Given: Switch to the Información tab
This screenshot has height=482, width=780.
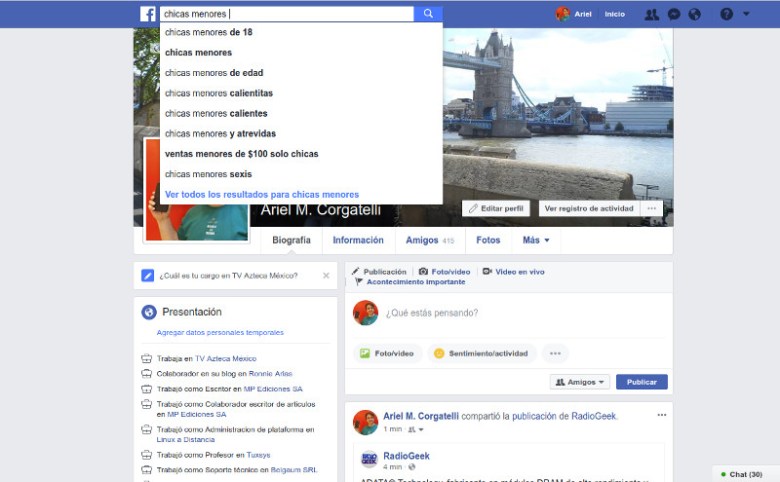Looking at the screenshot, I should tap(358, 240).
